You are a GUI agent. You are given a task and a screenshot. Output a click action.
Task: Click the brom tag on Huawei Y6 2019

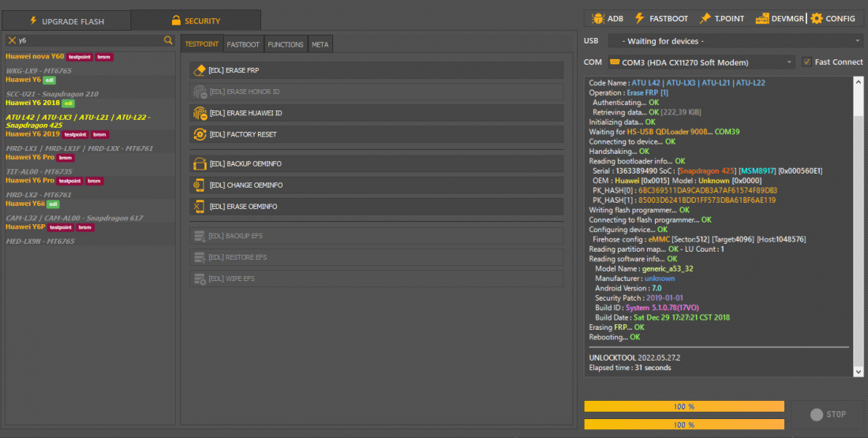(x=99, y=134)
